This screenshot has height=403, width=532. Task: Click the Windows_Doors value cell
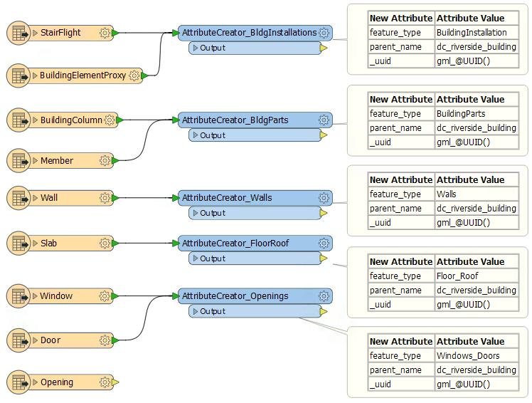click(x=477, y=356)
